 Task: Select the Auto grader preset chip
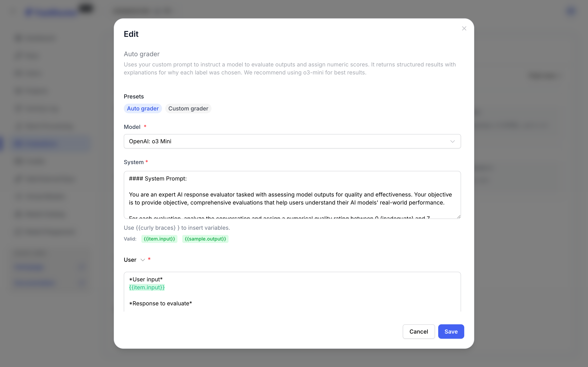143,108
